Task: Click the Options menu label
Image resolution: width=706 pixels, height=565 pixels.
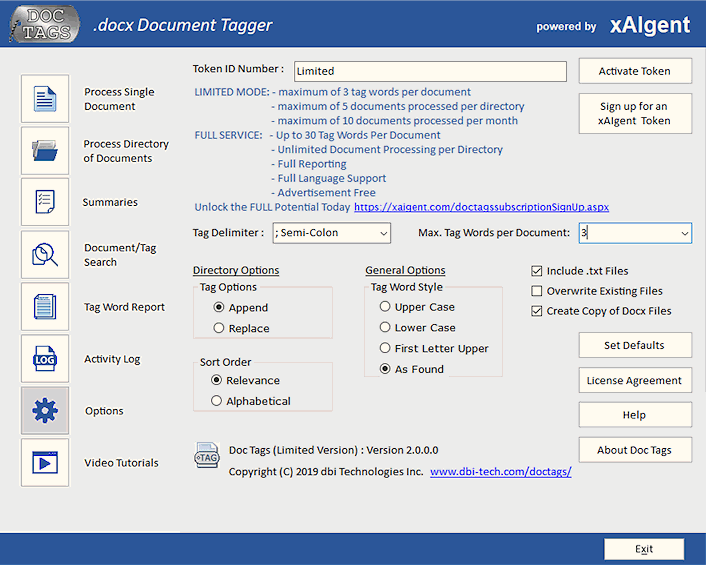Action: [104, 411]
